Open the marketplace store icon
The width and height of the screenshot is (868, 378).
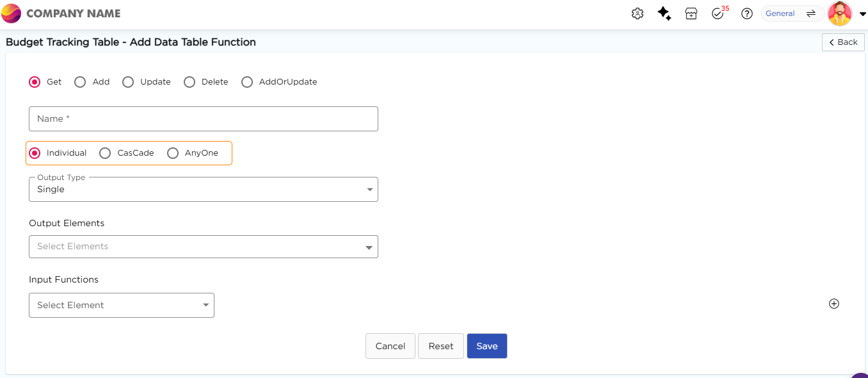(x=691, y=13)
